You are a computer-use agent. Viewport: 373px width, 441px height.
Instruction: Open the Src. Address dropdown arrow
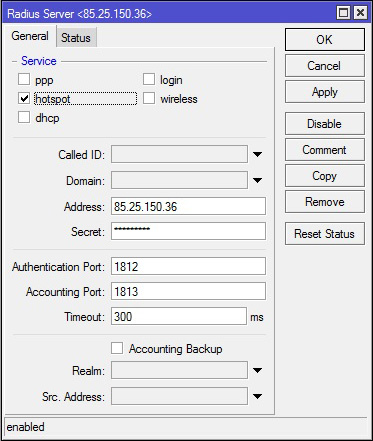(x=257, y=396)
